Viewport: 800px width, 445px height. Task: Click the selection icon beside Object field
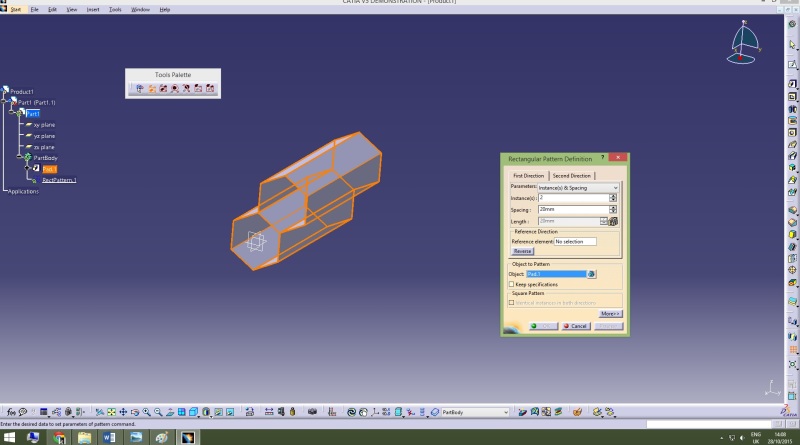coord(591,274)
